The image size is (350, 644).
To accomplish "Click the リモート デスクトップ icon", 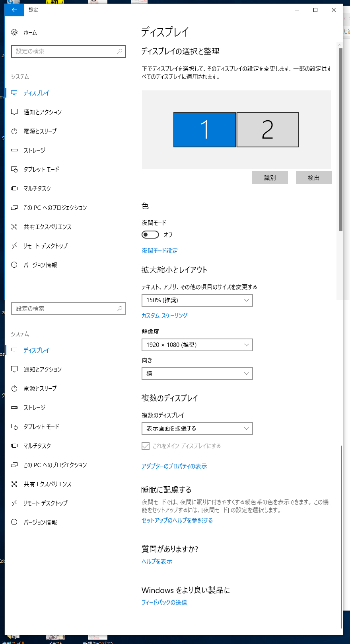I will pyautogui.click(x=14, y=246).
